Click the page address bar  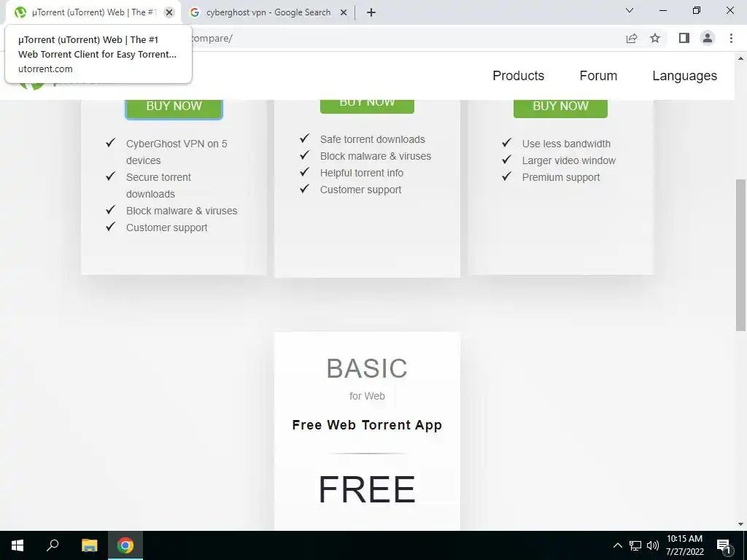coord(405,39)
